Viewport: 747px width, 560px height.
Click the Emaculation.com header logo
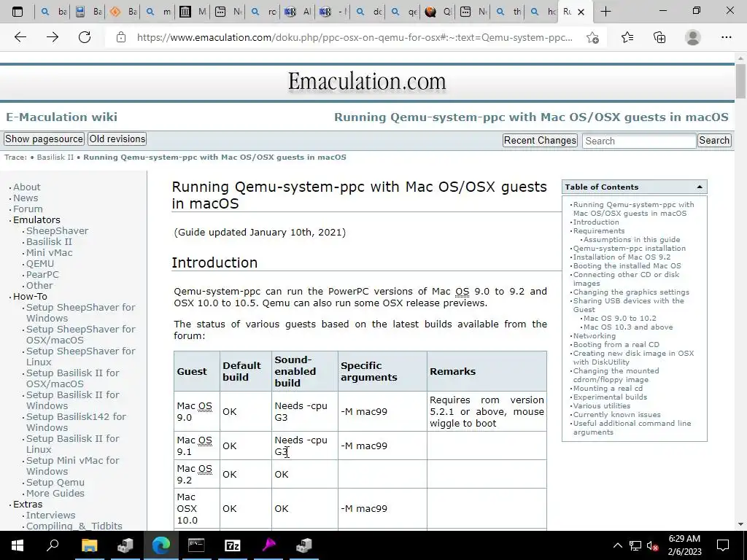367,82
